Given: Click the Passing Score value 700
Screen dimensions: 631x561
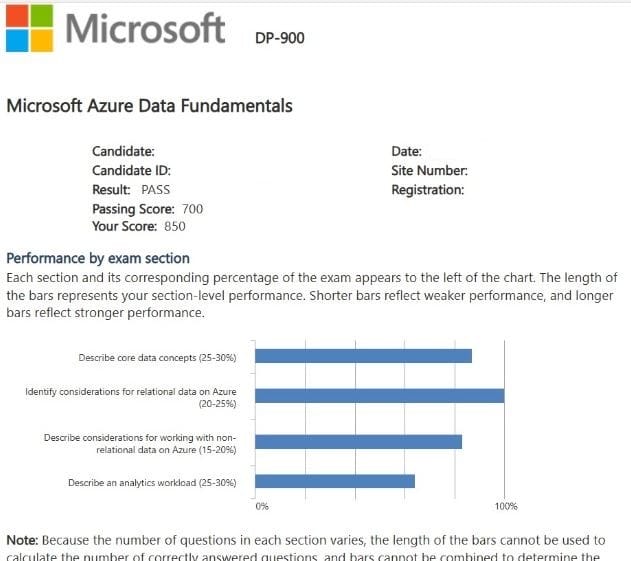Looking at the screenshot, I should [192, 208].
